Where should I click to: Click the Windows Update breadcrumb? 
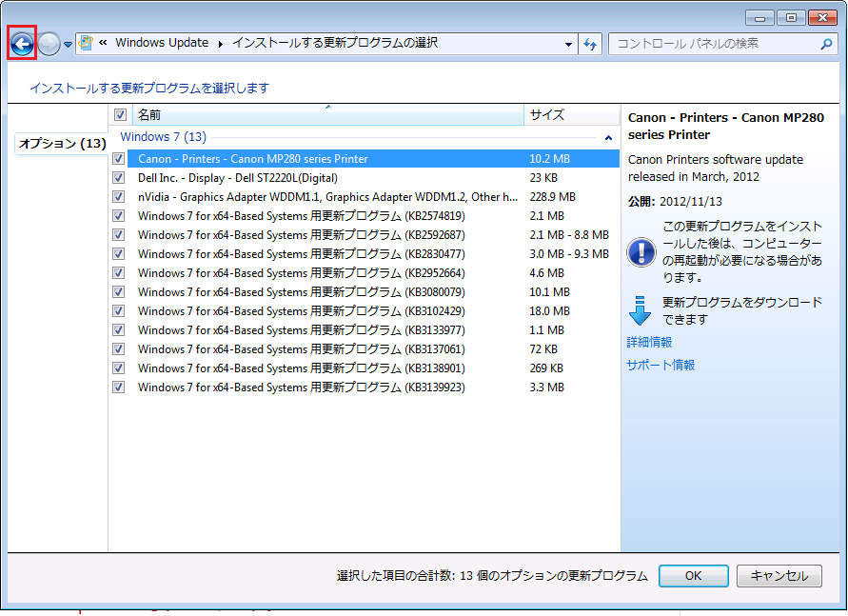[162, 43]
